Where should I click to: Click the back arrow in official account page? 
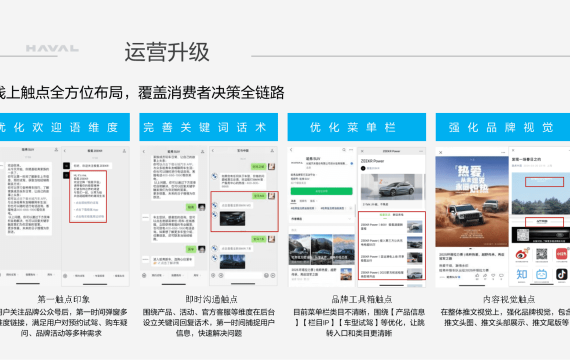pyautogui.click(x=291, y=150)
